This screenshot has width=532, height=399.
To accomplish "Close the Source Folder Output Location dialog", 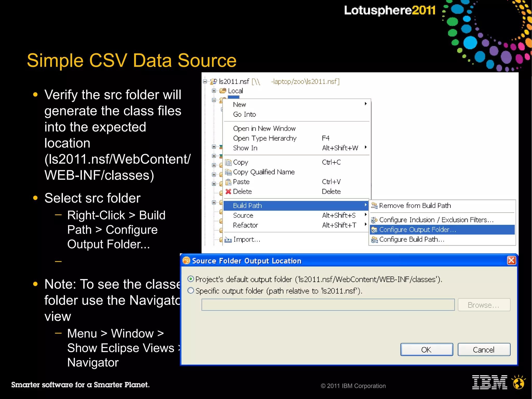I will (x=511, y=260).
